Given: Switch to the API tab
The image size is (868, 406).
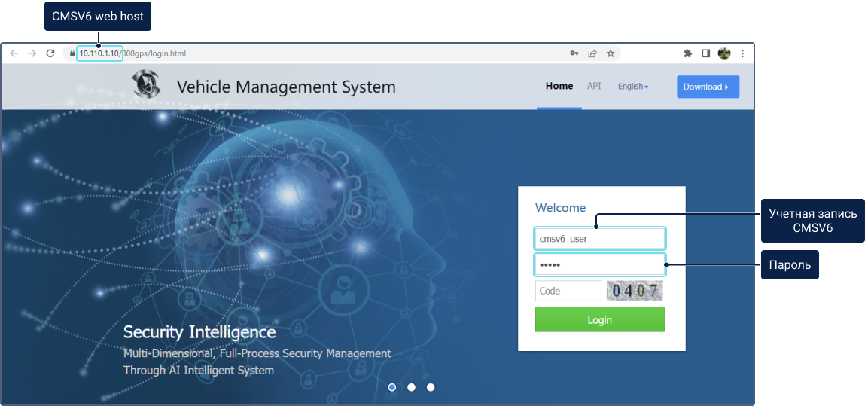Looking at the screenshot, I should click(594, 86).
